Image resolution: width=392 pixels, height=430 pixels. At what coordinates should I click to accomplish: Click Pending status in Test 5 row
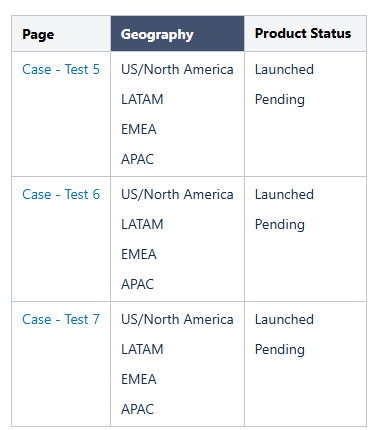pos(280,100)
